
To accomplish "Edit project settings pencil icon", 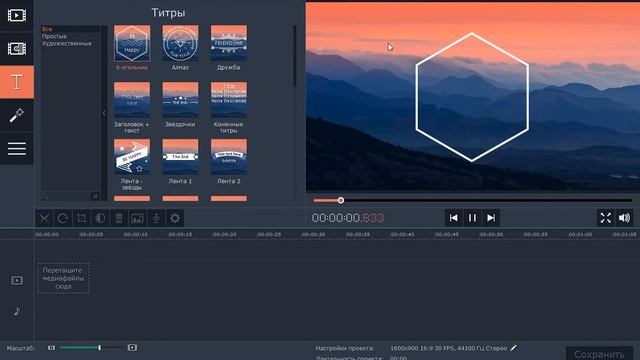I will click(513, 348).
